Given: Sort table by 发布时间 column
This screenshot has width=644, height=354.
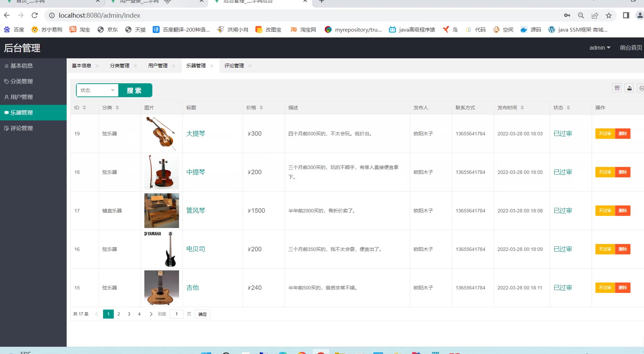Looking at the screenshot, I should tap(522, 108).
